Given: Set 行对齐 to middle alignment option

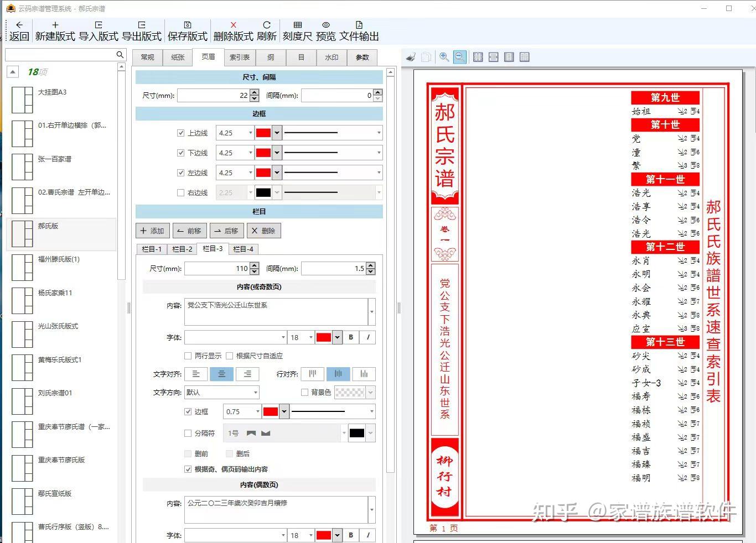Looking at the screenshot, I should click(x=338, y=374).
